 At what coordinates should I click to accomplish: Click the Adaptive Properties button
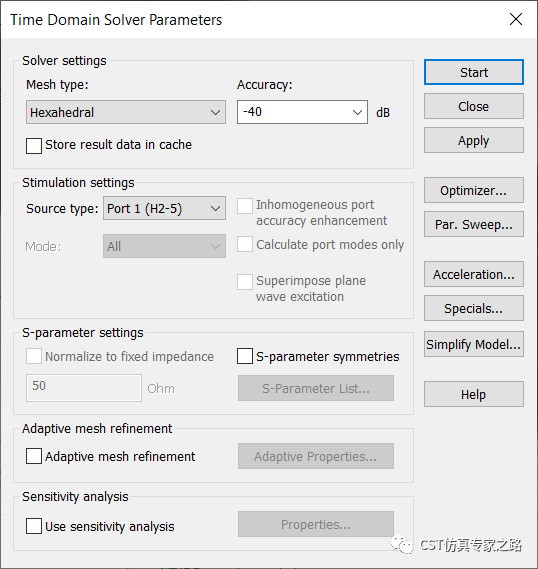316,456
